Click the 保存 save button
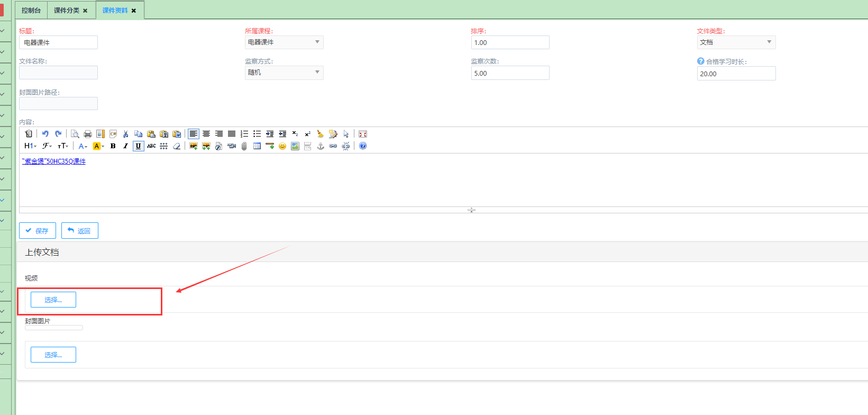Image resolution: width=868 pixels, height=415 pixels. click(x=38, y=231)
